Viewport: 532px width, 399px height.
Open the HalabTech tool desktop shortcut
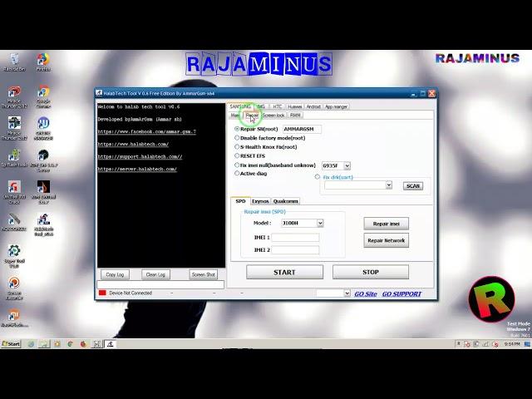[43, 224]
